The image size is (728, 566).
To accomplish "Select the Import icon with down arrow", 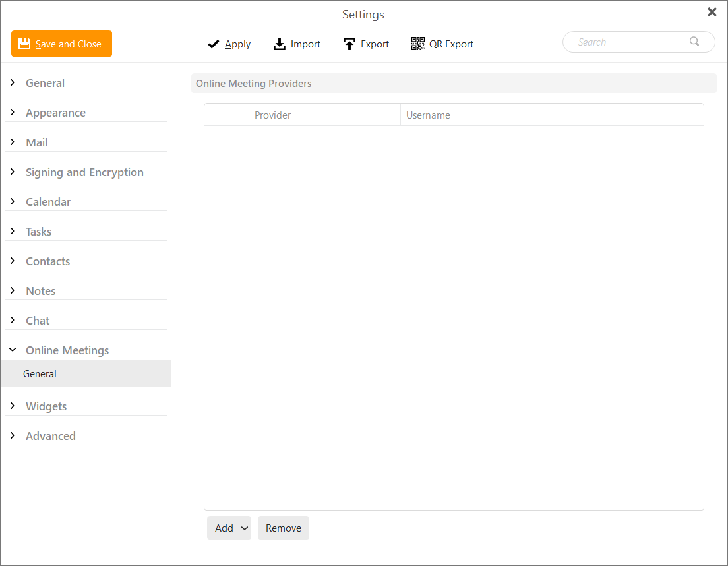I will pos(279,44).
